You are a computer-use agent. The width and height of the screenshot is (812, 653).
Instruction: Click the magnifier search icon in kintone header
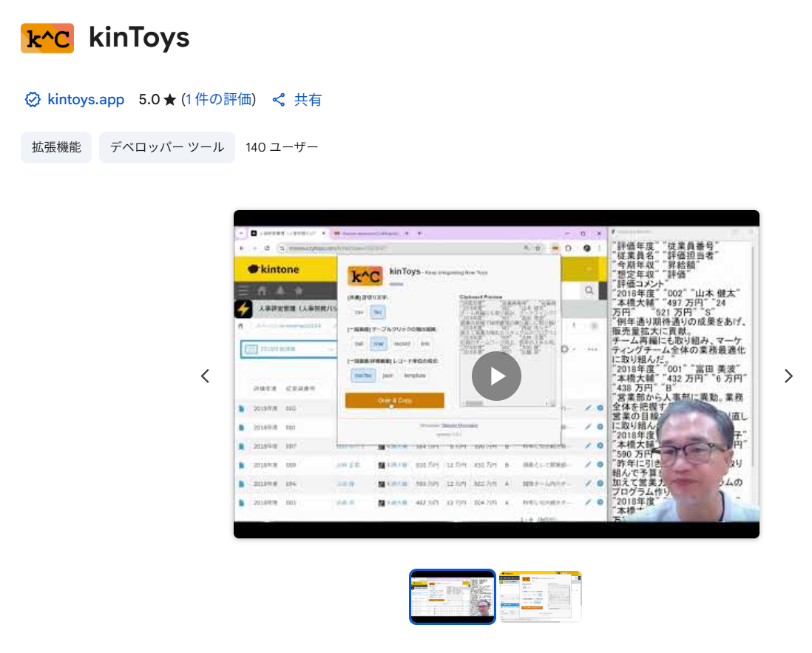(589, 291)
